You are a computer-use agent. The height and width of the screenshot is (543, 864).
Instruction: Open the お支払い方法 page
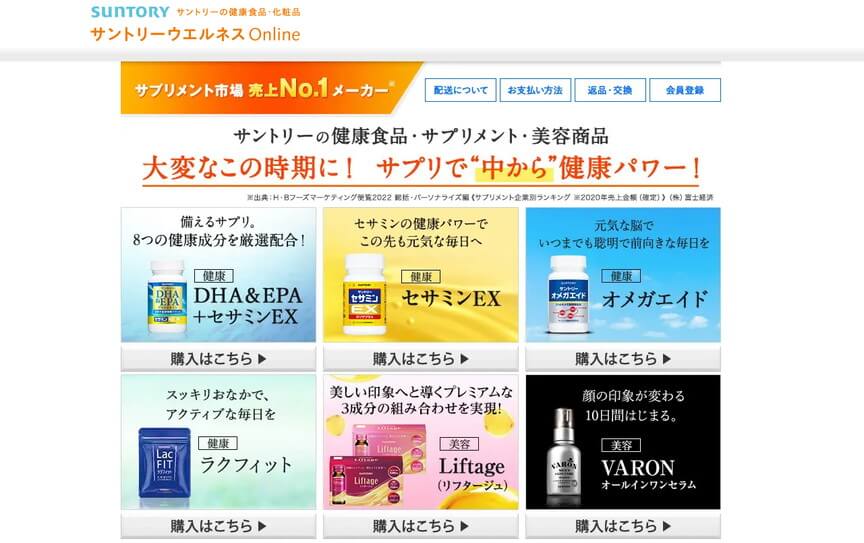tap(535, 90)
